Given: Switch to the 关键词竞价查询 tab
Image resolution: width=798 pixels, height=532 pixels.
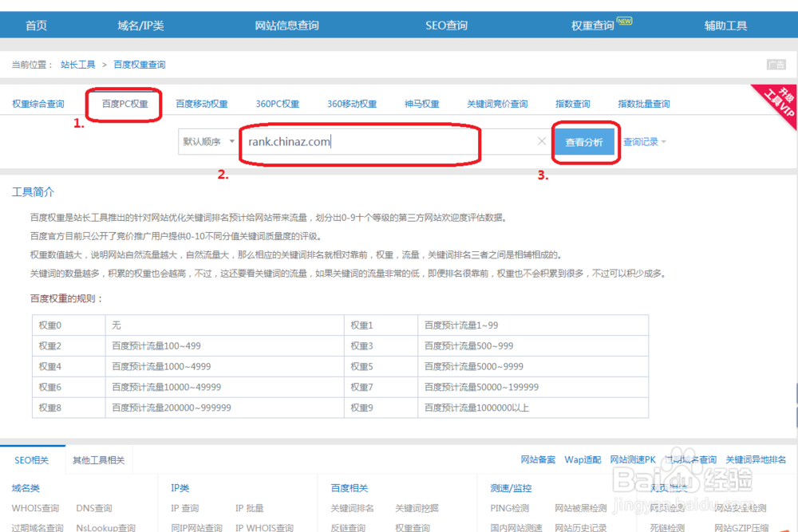Looking at the screenshot, I should pos(497,104).
